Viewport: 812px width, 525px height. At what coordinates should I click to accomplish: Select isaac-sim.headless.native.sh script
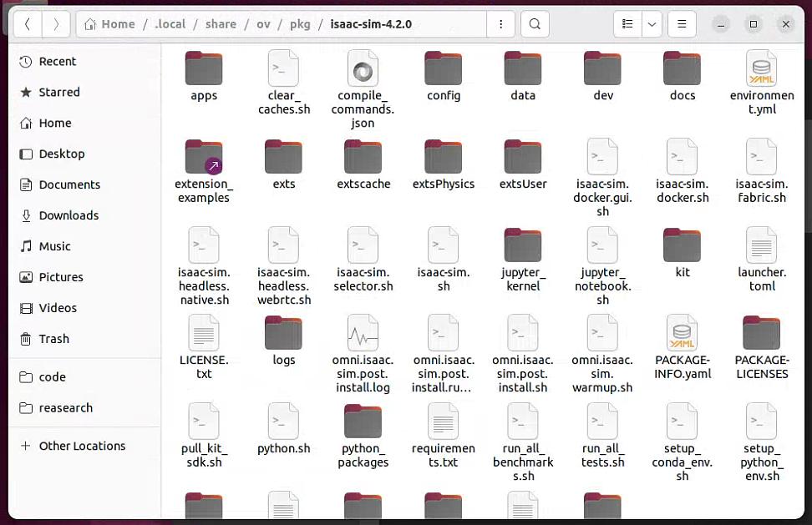204,266
